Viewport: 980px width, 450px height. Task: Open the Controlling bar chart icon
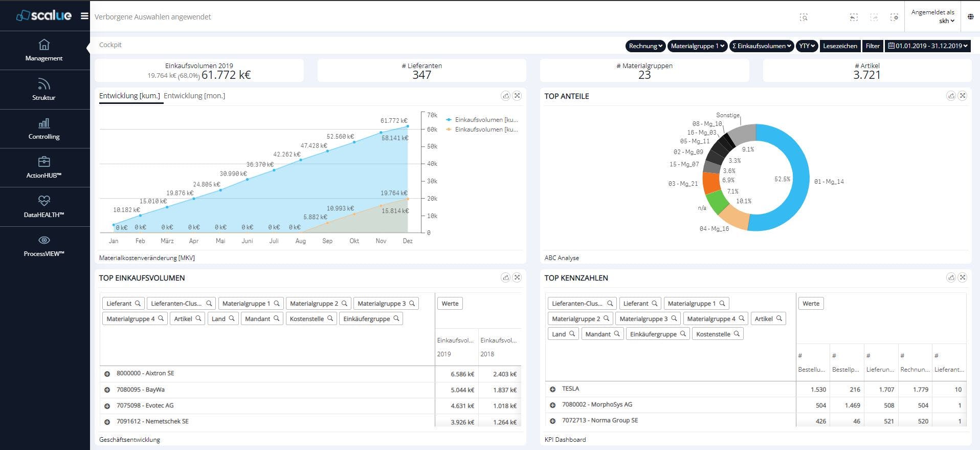pyautogui.click(x=44, y=123)
